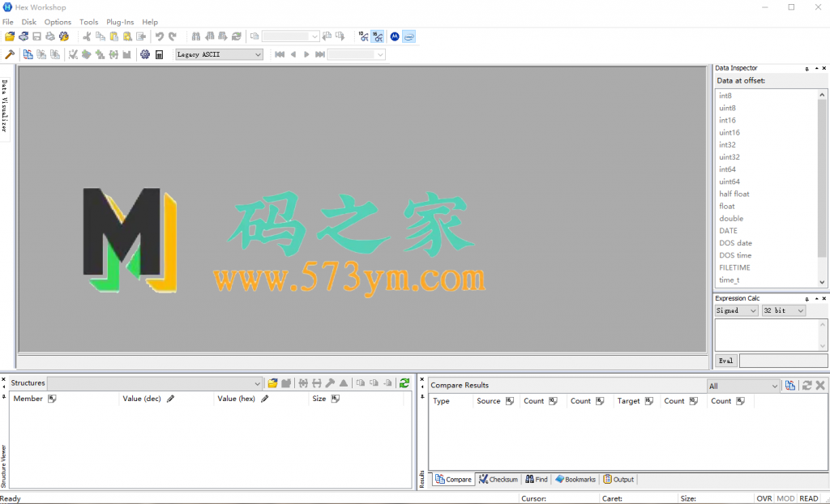Select half float in Data Inspector
Image resolution: width=830 pixels, height=504 pixels.
(x=734, y=194)
